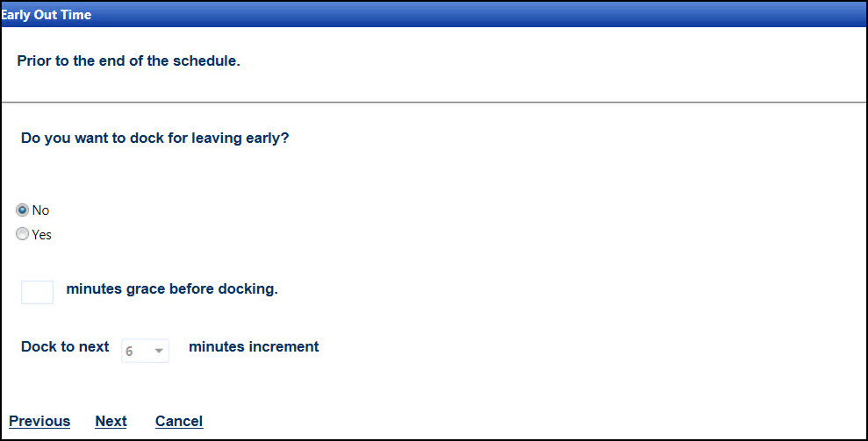Open the Dock to next increment dropdown
This screenshot has height=441, width=868.
tap(145, 350)
